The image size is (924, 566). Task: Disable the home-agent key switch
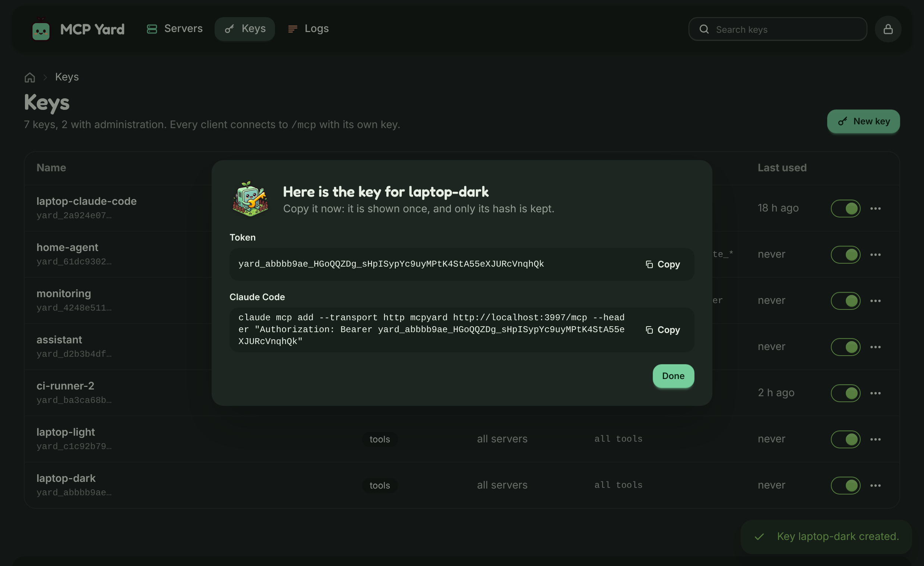pos(845,254)
